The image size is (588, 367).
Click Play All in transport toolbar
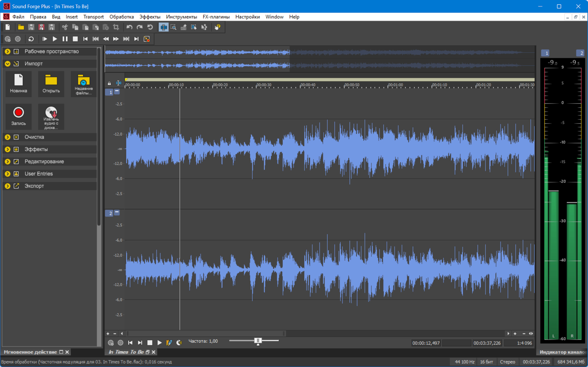(x=45, y=39)
